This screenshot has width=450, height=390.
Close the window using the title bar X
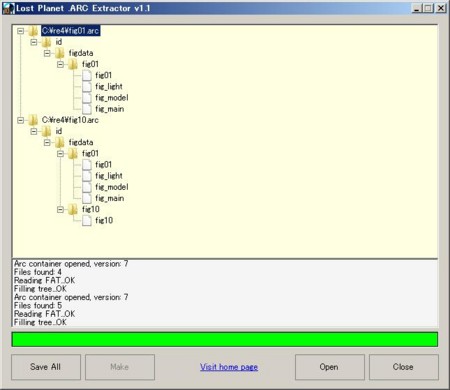pyautogui.click(x=441, y=8)
